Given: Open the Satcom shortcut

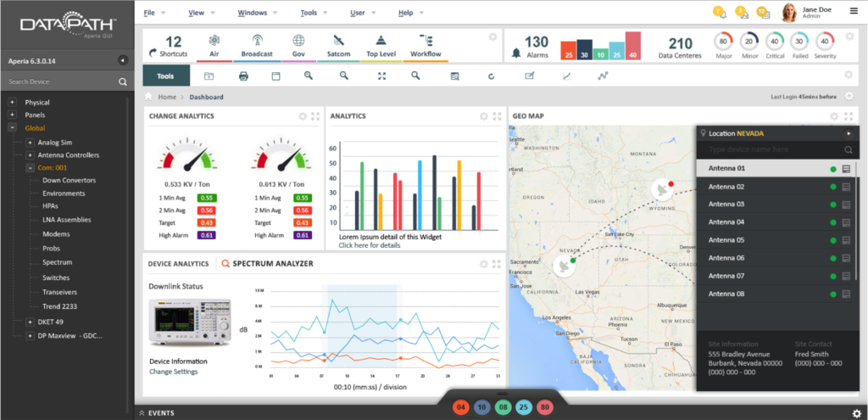Looking at the screenshot, I should tap(338, 46).
